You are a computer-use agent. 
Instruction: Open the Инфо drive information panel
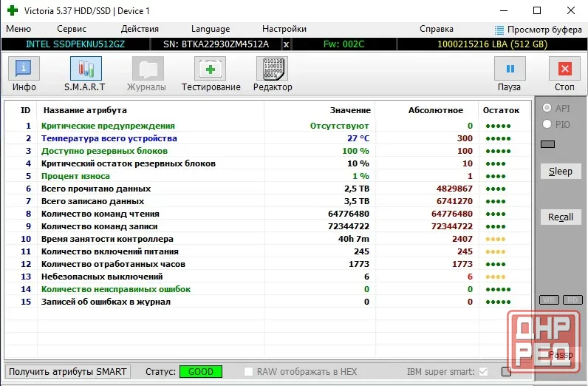(24, 68)
